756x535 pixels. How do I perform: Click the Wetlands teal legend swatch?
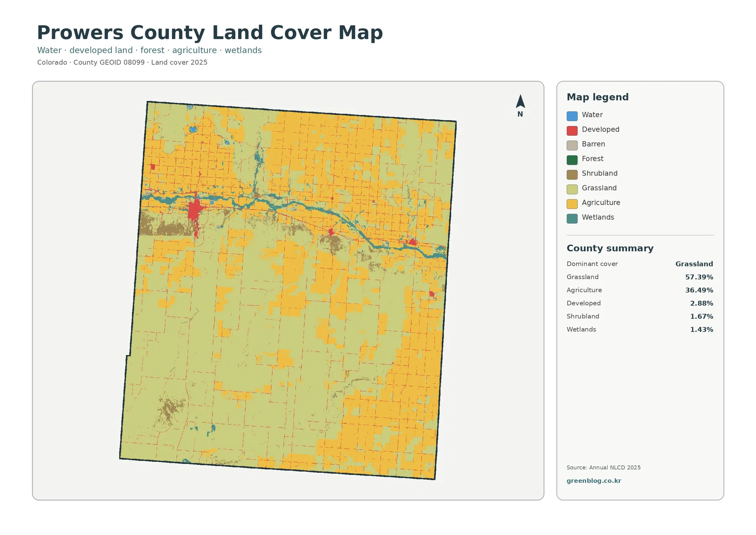coord(572,219)
